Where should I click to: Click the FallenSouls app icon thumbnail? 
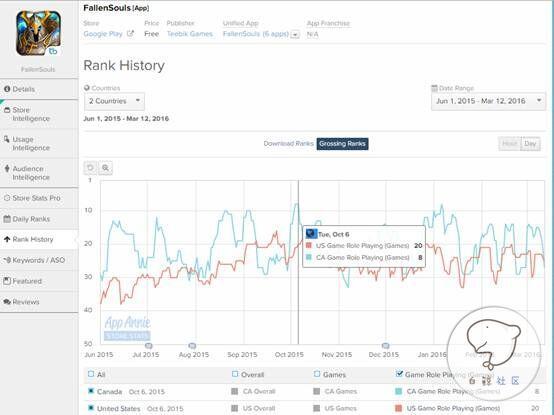pos(38,32)
